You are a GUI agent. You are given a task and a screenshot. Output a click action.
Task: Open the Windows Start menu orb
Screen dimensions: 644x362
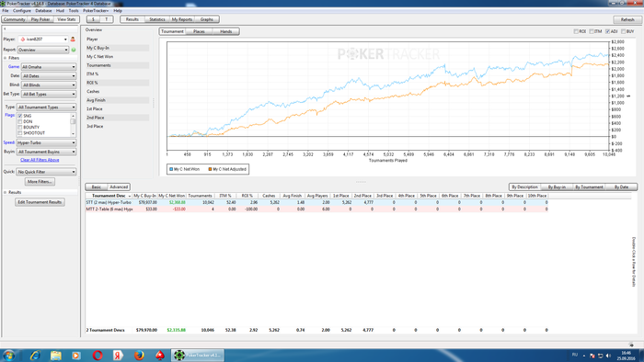(8, 355)
